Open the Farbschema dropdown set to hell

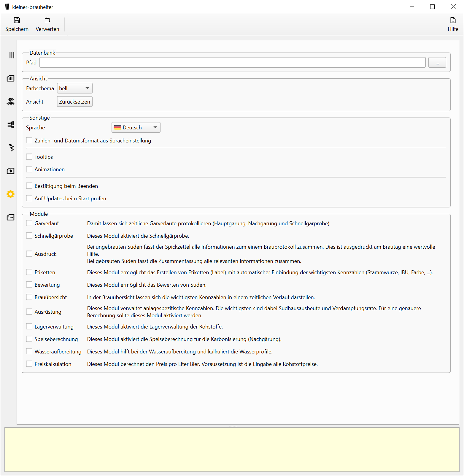74,88
